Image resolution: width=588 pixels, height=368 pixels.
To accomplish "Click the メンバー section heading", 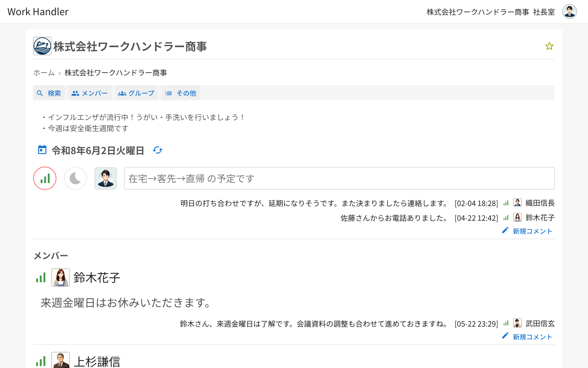I will 51,256.
